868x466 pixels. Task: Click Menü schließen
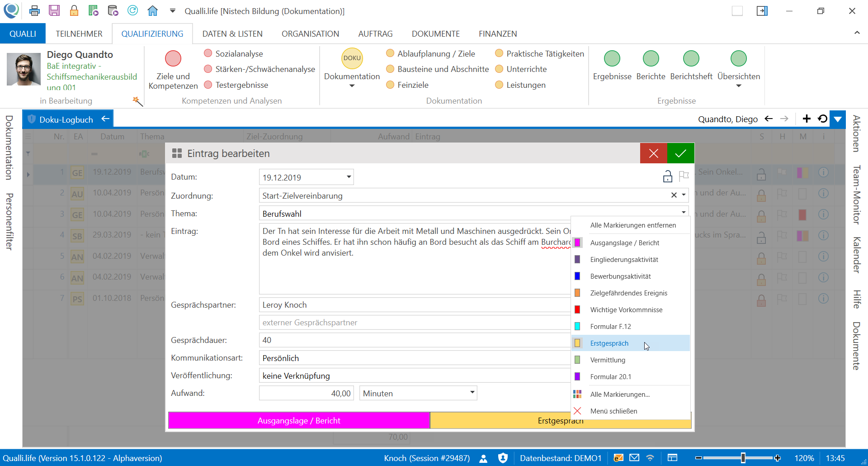tap(631, 411)
